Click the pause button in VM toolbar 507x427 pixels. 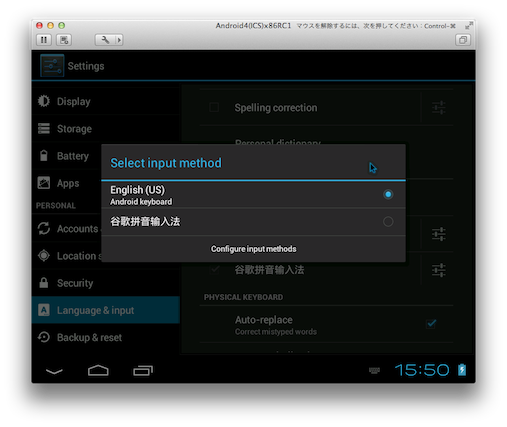click(44, 40)
